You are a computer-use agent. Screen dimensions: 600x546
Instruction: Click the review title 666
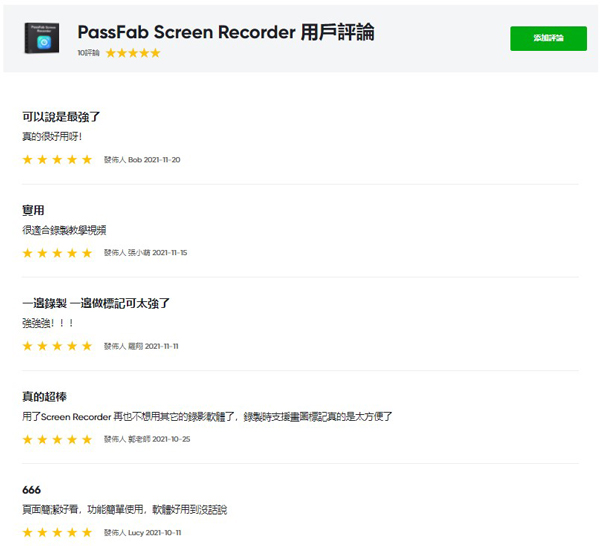click(x=31, y=489)
